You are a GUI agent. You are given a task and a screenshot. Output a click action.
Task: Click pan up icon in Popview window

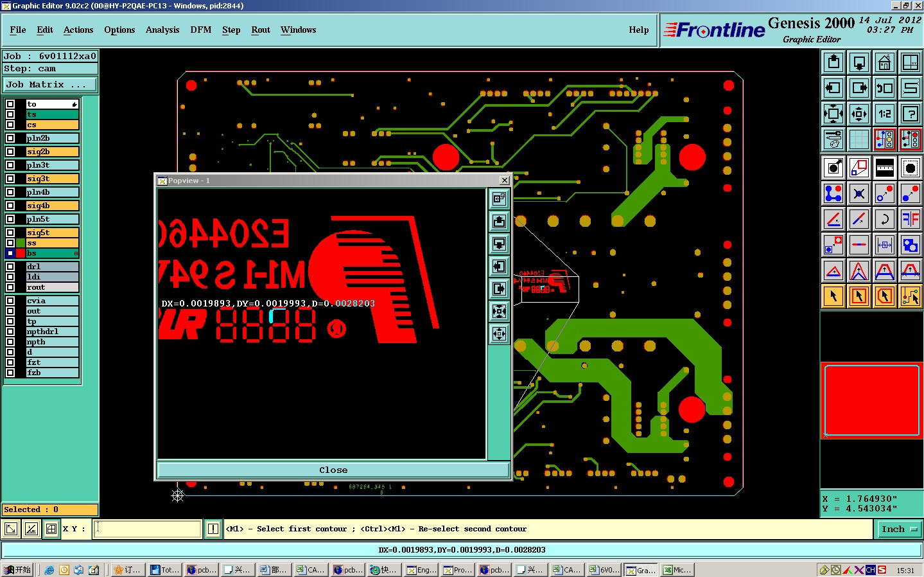(499, 222)
